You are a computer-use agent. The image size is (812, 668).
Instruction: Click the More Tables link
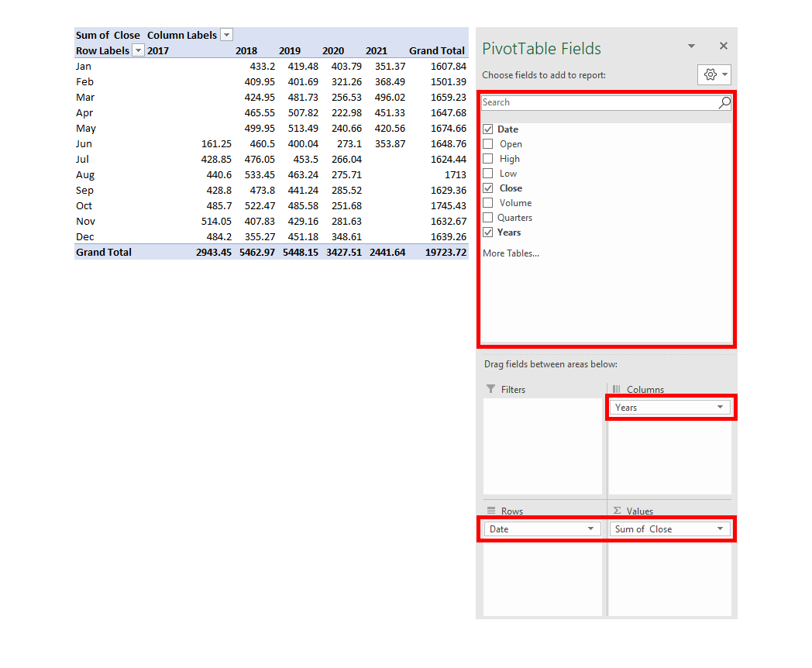pos(511,253)
